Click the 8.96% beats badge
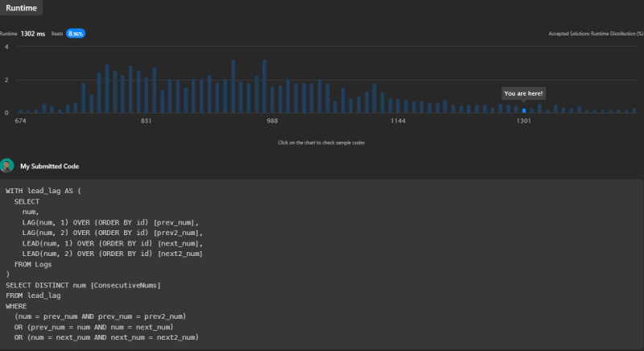Screen dimensions: 644x351 point(76,34)
